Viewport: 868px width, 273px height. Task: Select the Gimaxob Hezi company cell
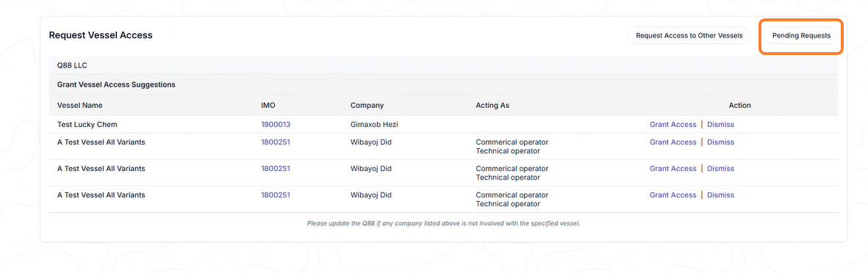[374, 124]
